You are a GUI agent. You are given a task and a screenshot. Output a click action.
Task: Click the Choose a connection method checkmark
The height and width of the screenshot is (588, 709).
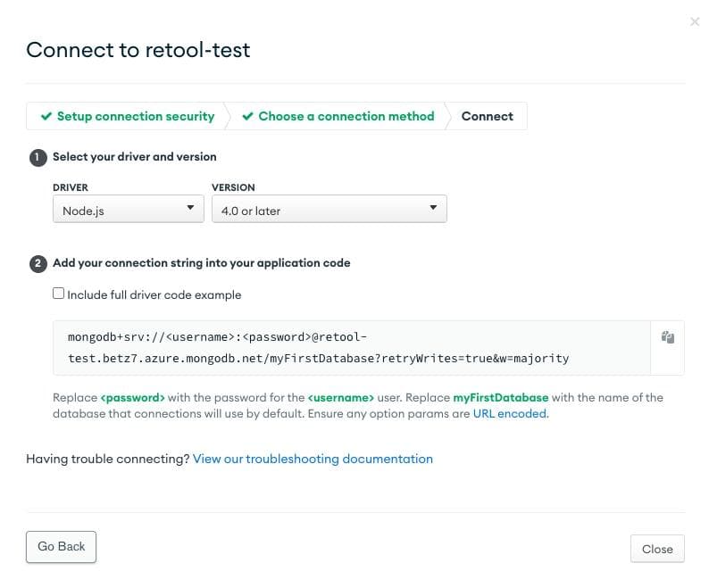click(247, 117)
